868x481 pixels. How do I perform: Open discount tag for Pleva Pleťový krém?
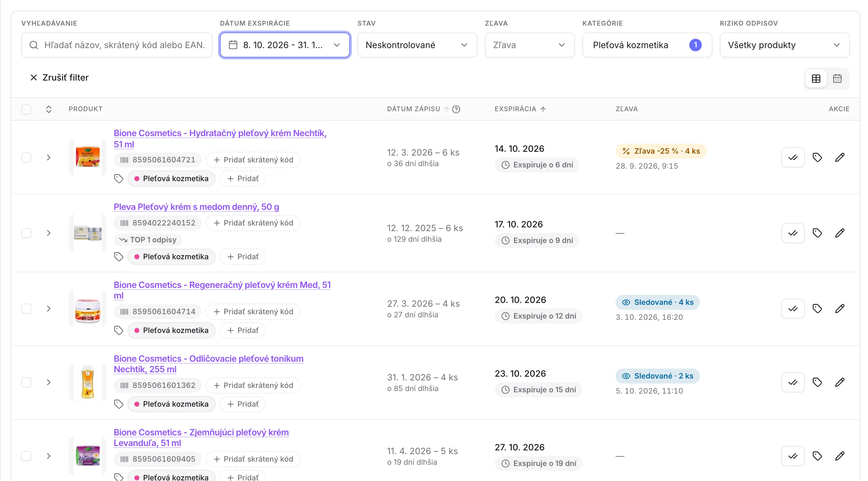817,233
